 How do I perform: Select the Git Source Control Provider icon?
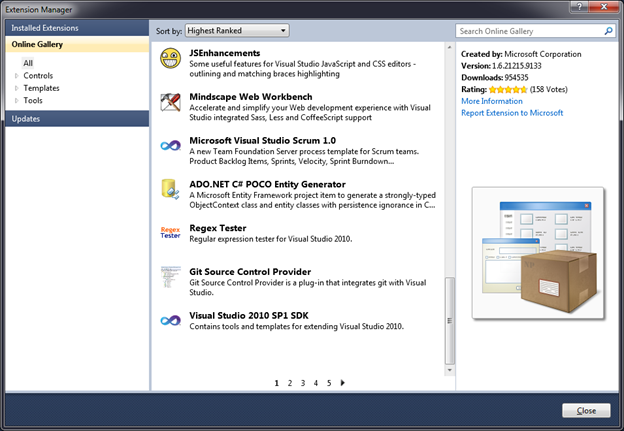[170, 276]
